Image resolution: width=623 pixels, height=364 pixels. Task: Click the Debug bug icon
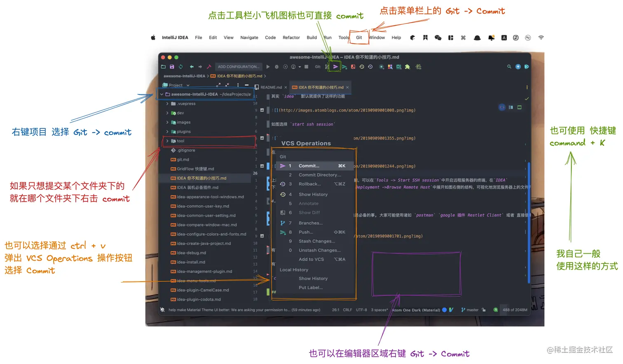(x=276, y=67)
